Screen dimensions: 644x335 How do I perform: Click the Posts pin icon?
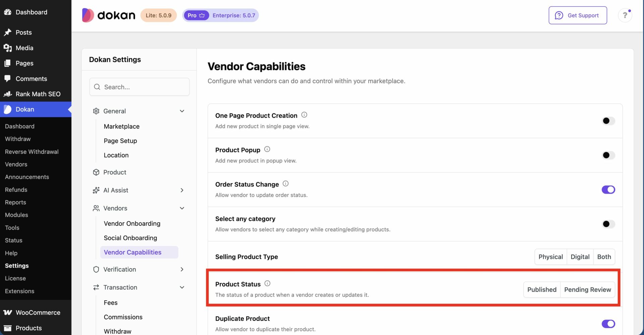[x=8, y=32]
